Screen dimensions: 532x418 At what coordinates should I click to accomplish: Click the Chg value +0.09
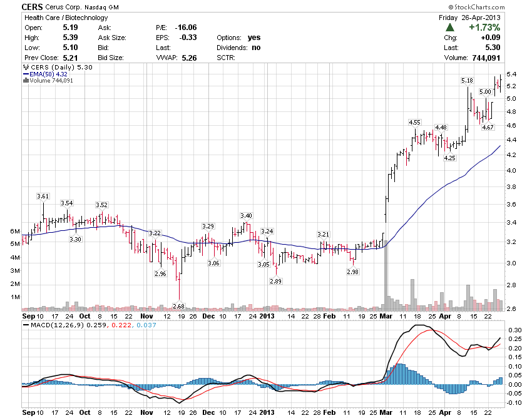[491, 38]
